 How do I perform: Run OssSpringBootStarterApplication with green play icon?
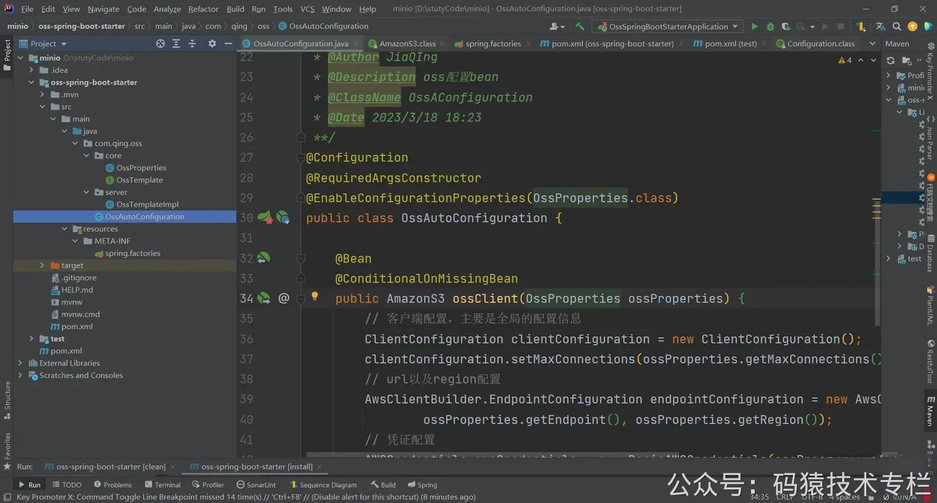coord(754,26)
